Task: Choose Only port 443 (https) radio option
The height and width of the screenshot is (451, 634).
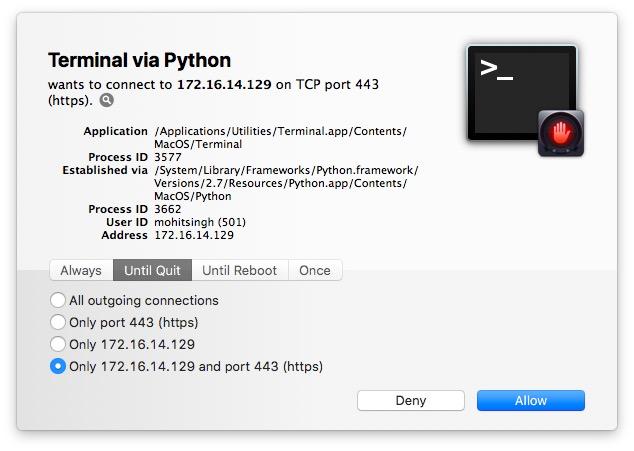Action: coord(58,322)
